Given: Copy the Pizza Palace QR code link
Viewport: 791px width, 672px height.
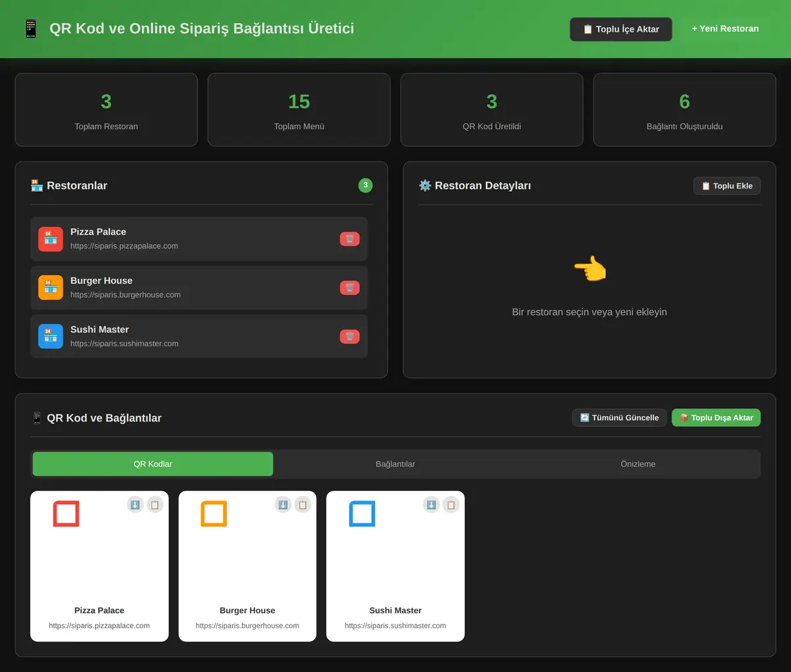Looking at the screenshot, I should [x=155, y=504].
